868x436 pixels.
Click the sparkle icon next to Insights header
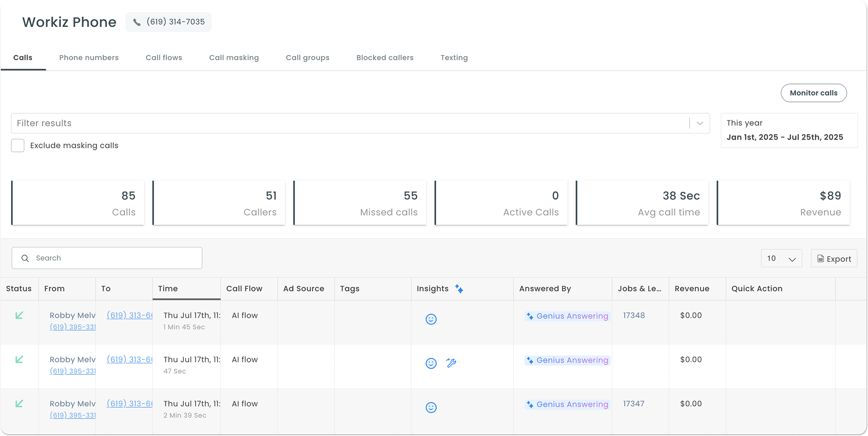(459, 289)
